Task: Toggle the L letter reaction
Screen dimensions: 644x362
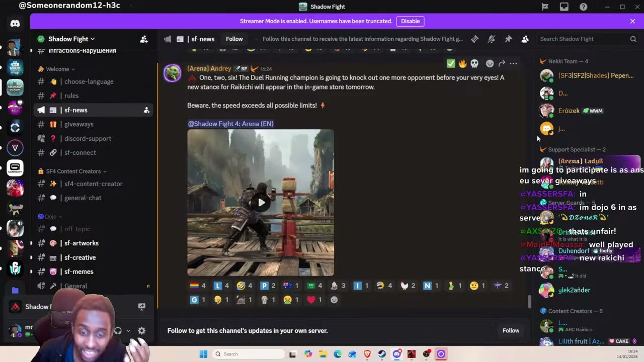Action: pos(221,286)
